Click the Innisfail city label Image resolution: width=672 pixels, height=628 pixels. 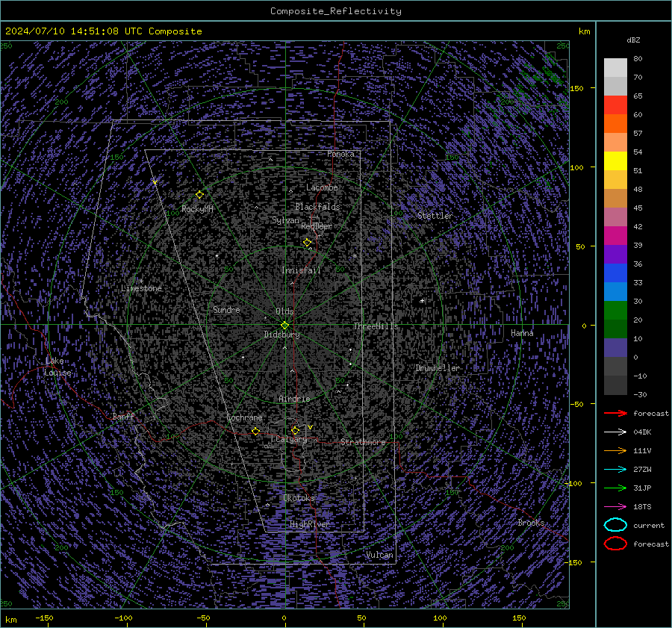tap(301, 270)
